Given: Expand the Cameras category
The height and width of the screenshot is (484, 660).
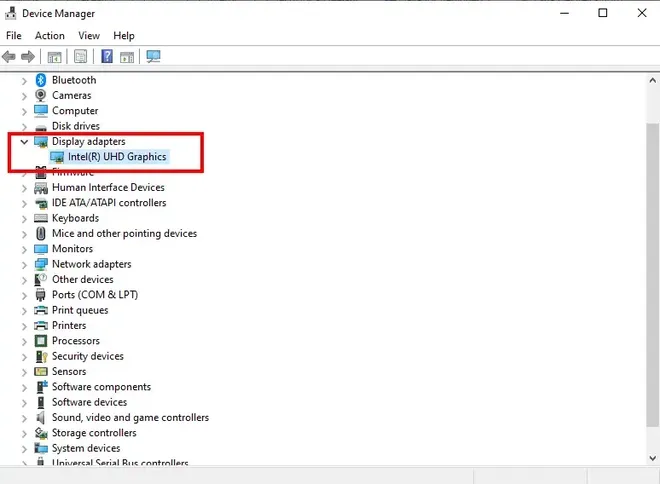Looking at the screenshot, I should (x=24, y=96).
